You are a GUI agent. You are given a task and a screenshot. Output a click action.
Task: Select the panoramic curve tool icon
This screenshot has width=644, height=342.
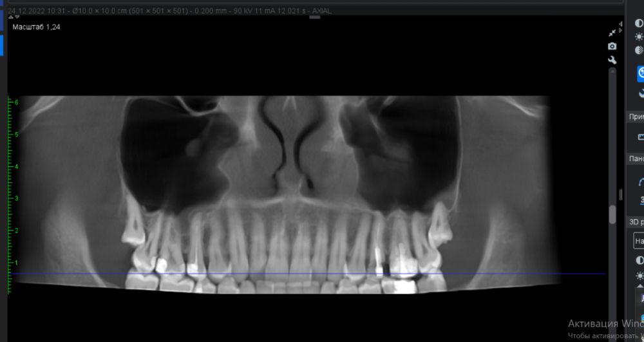(x=640, y=181)
